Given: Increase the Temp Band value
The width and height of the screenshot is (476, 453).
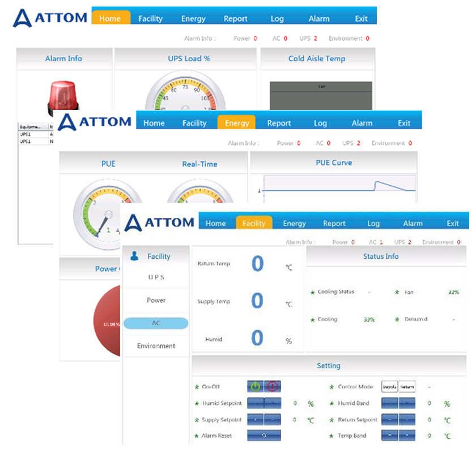Looking at the screenshot, I should 407,436.
